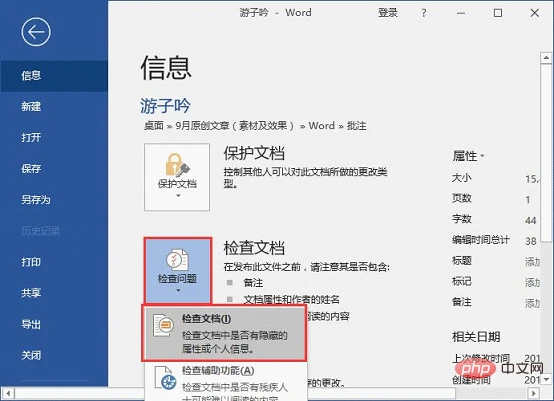Click the lock and key Protect Document icon
554x401 pixels.
click(177, 165)
